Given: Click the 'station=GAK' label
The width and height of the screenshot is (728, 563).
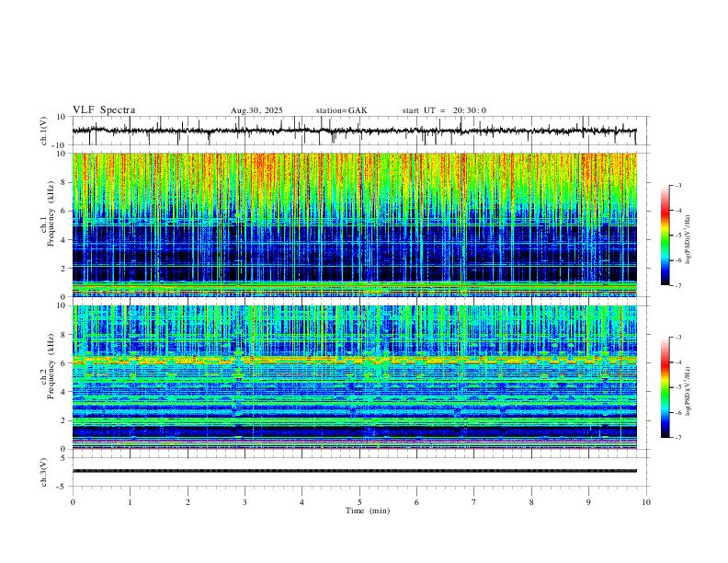Looking at the screenshot, I should [x=341, y=110].
